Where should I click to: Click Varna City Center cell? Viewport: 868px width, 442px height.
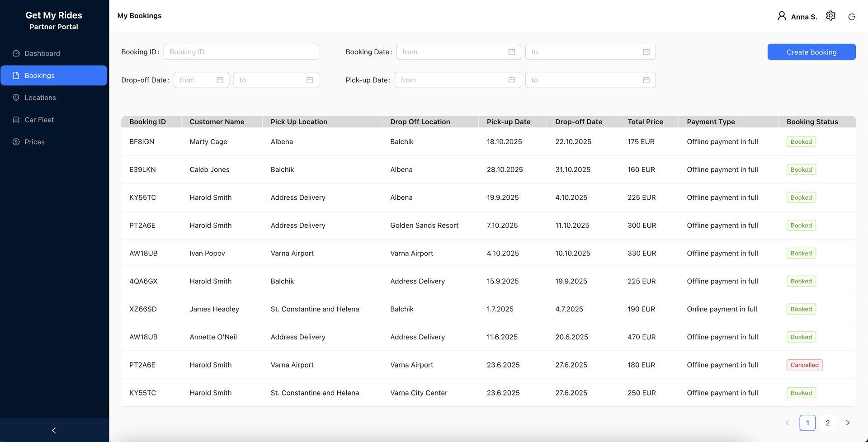click(419, 393)
